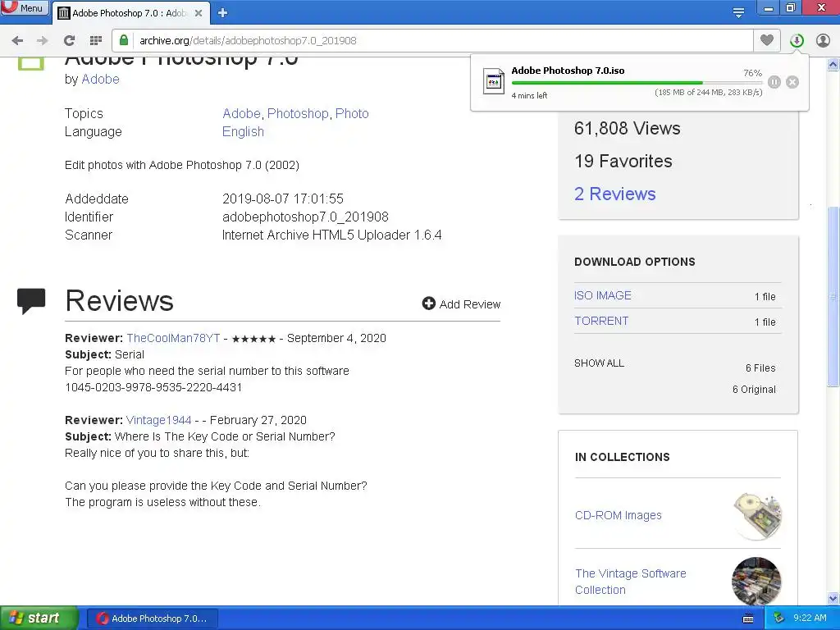Image resolution: width=840 pixels, height=630 pixels.
Task: Open the Photoshop topic link
Action: point(298,113)
